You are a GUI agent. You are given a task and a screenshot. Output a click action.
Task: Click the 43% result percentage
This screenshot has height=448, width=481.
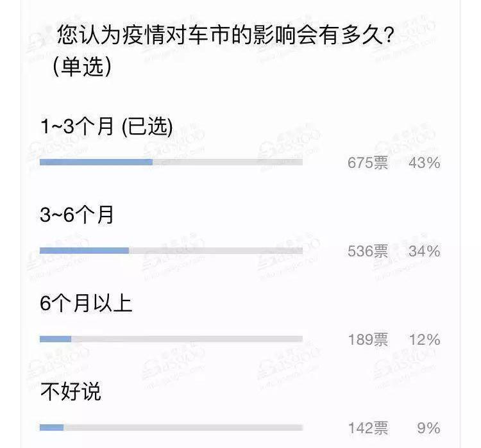click(x=424, y=163)
